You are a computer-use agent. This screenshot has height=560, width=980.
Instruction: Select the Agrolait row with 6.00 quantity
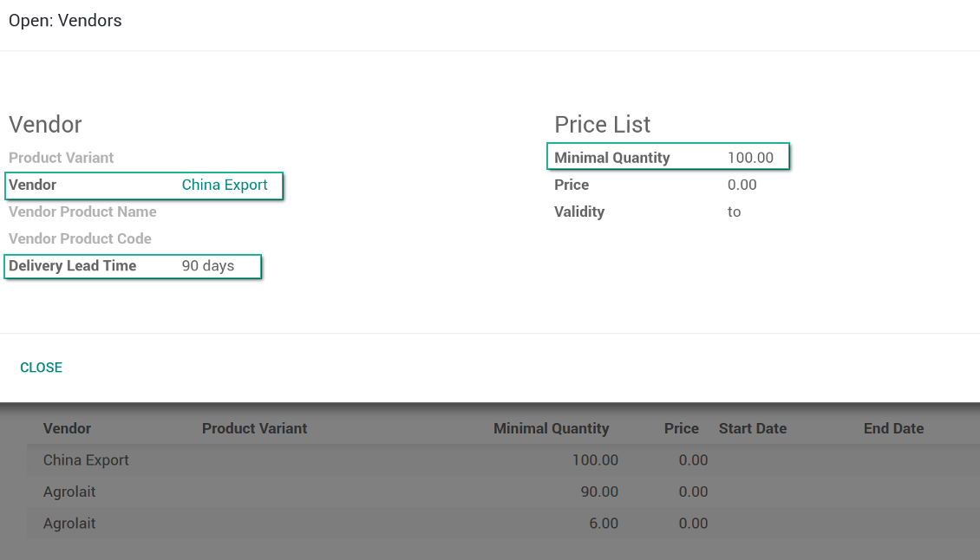69,524
